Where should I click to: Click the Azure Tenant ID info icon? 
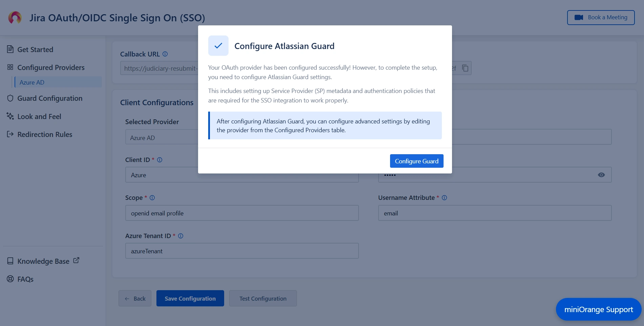(x=180, y=236)
